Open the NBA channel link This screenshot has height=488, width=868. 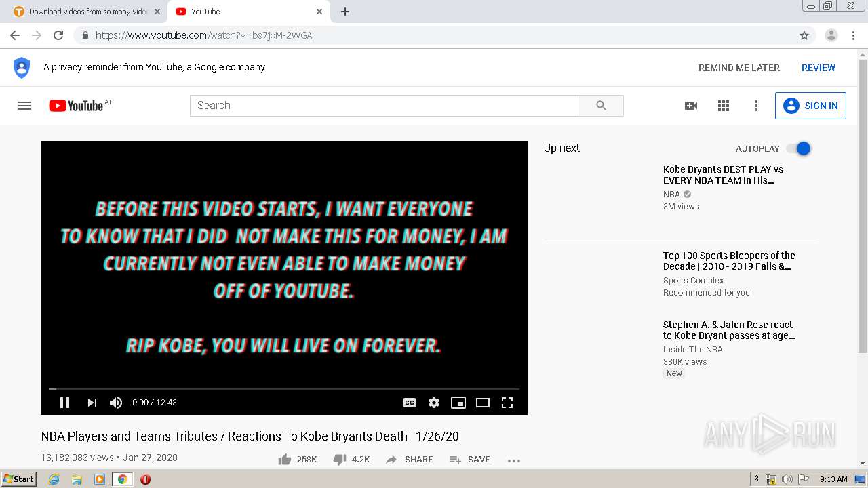click(671, 195)
